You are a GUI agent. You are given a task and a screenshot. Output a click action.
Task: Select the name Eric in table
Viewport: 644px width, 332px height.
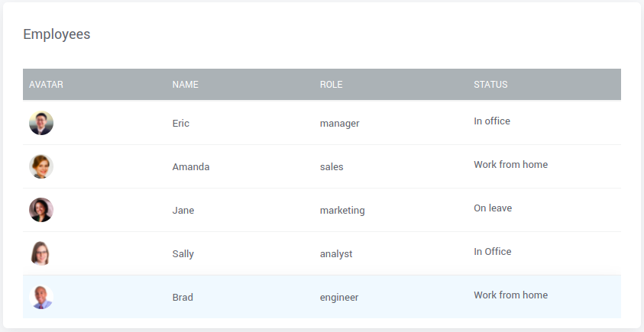coord(181,124)
